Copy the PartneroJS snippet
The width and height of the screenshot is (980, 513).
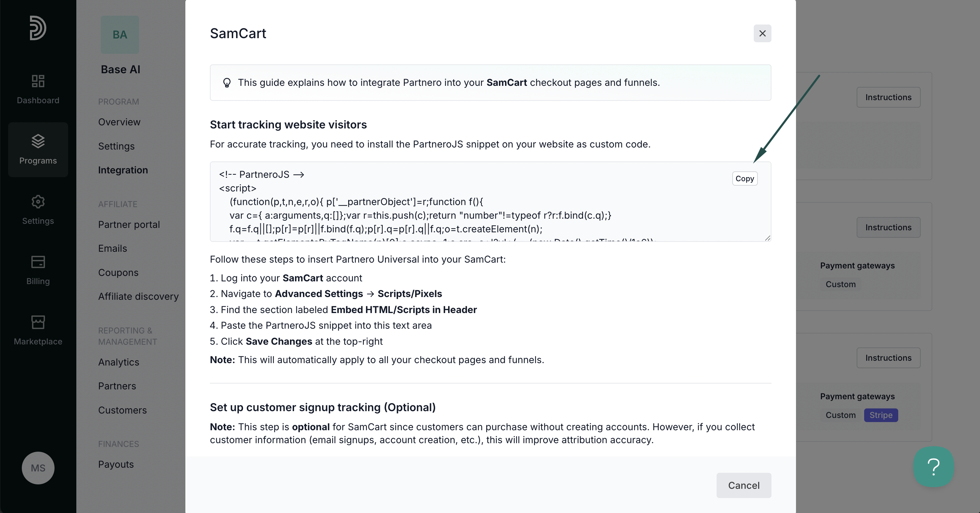(x=745, y=178)
